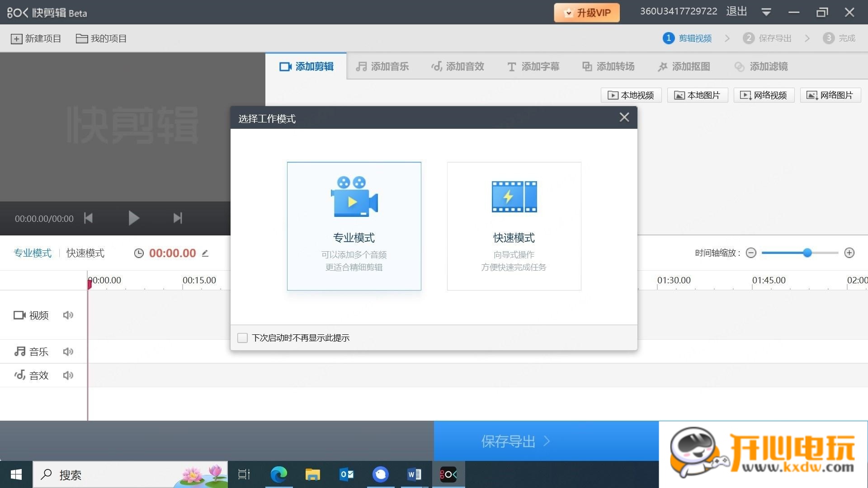
Task: Select 专业模式 work mode card
Action: pos(354,226)
